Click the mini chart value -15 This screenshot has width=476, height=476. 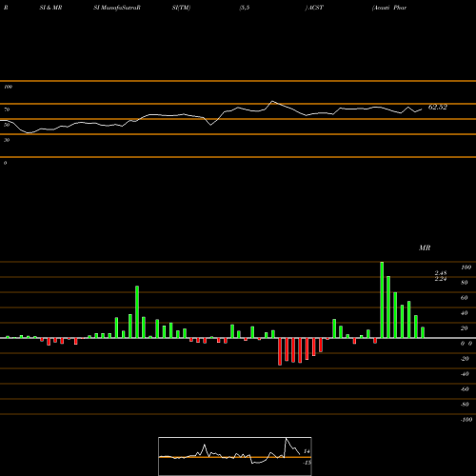coord(307,463)
